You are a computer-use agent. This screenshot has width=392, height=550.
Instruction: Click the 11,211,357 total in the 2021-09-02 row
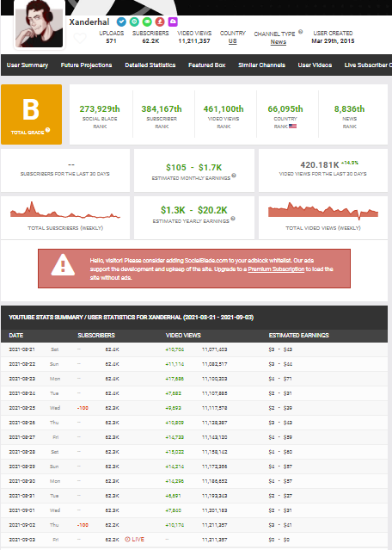[214, 525]
